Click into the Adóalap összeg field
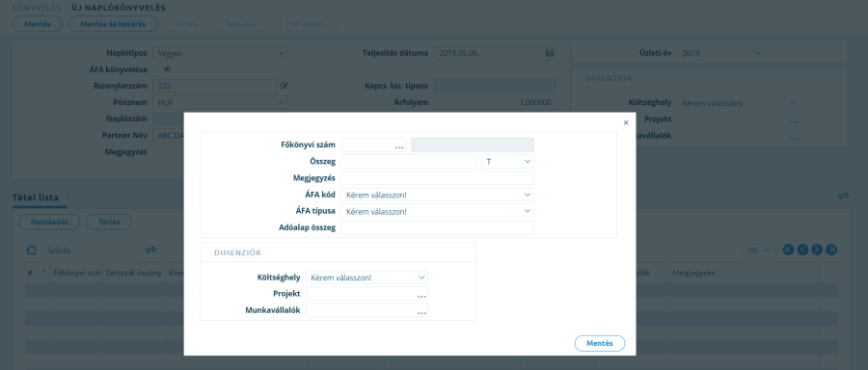 [437, 227]
